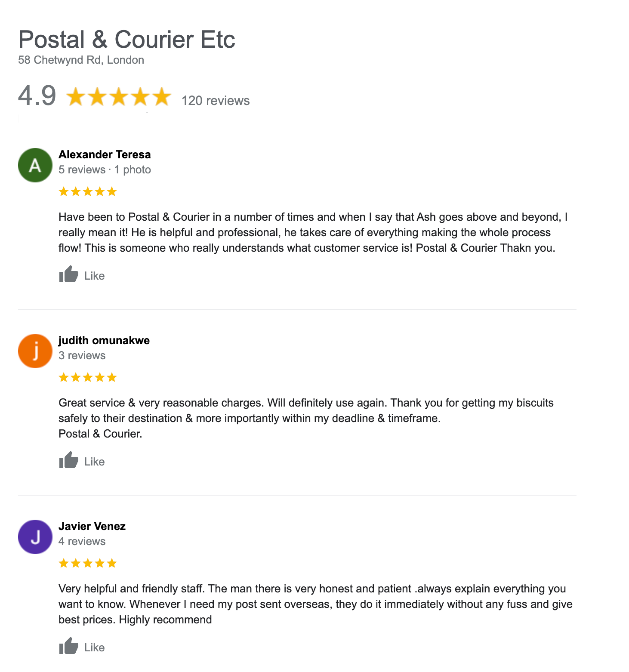Image resolution: width=629 pixels, height=672 pixels.
Task: Click the Like label on judith omunakwe's review
Action: (95, 461)
